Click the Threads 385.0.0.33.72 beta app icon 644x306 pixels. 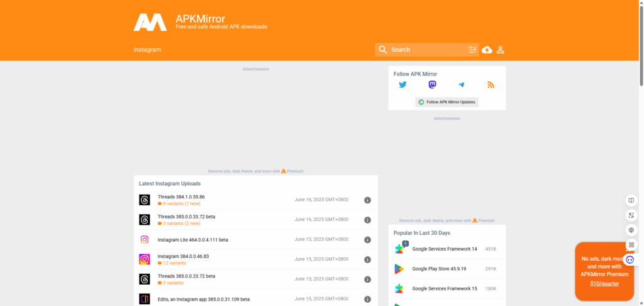145,220
